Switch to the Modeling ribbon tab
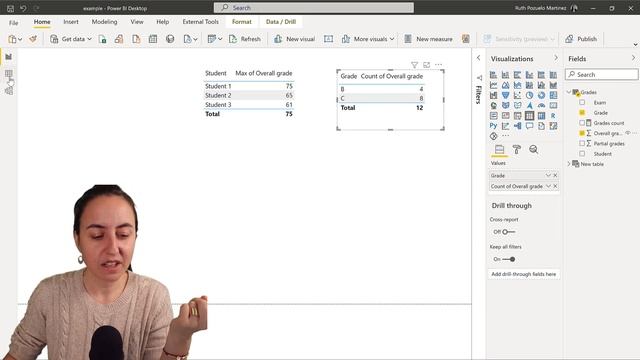The width and height of the screenshot is (640, 360). coord(104,22)
